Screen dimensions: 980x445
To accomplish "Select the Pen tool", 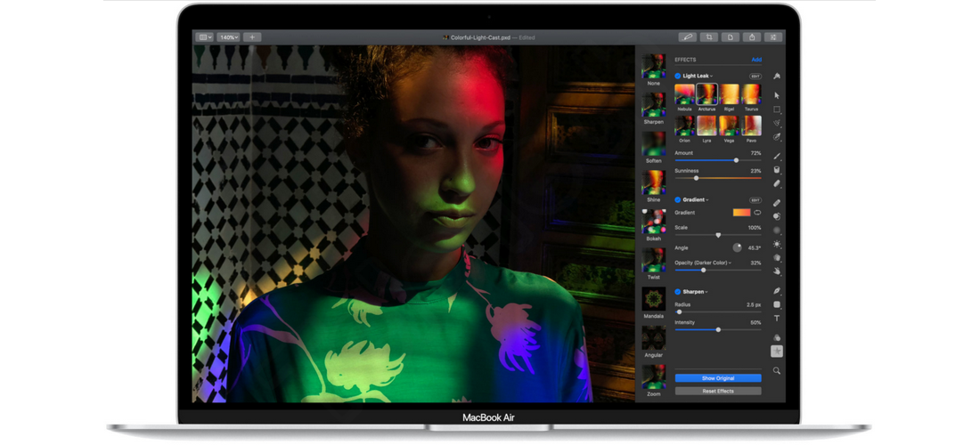I will click(777, 291).
